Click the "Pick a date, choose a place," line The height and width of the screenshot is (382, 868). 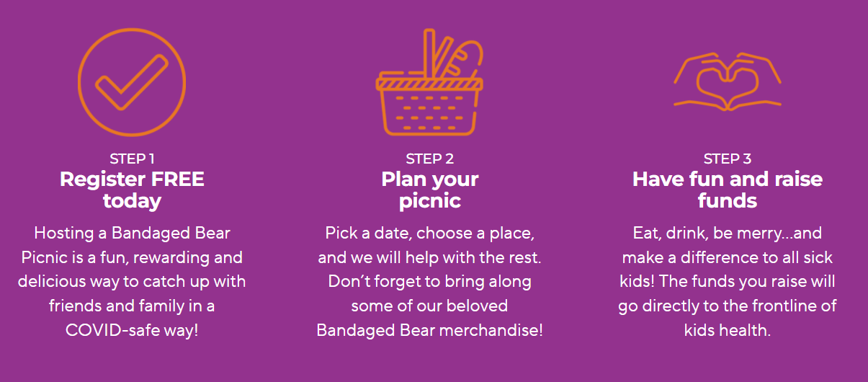pyautogui.click(x=430, y=233)
